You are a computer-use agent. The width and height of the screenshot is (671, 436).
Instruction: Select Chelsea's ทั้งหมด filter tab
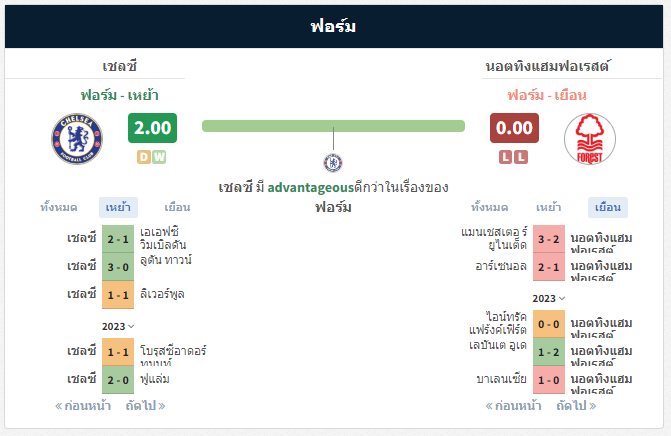click(59, 208)
